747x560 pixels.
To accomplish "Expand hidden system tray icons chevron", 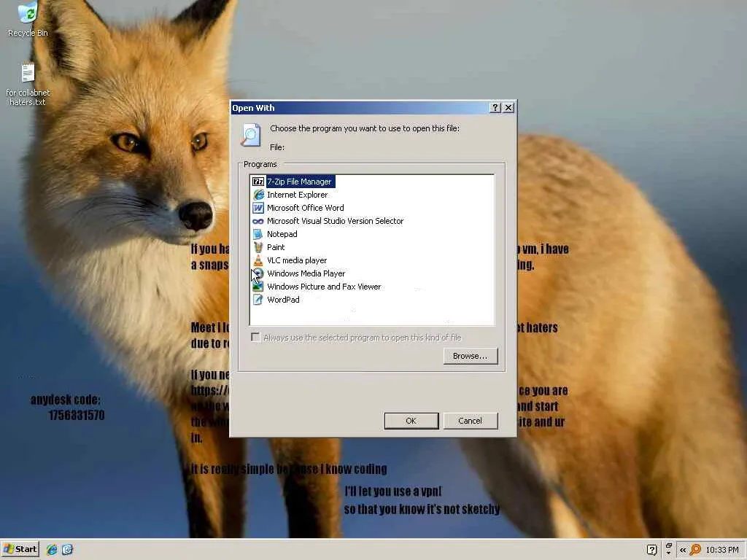I will [683, 550].
